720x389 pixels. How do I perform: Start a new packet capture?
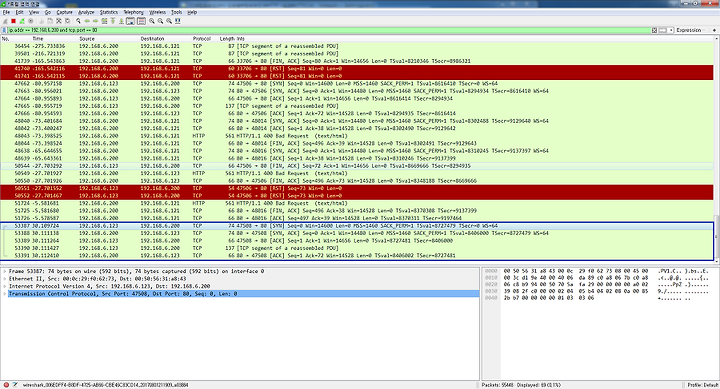tap(5, 21)
